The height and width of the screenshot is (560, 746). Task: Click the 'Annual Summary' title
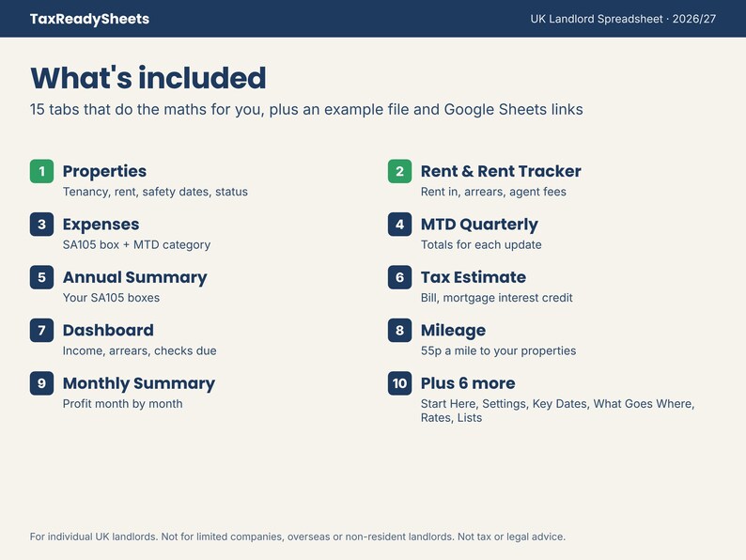(135, 277)
